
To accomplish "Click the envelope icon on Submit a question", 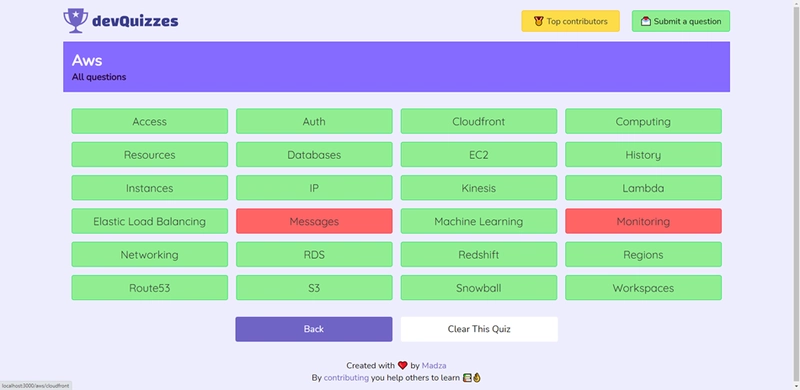I will pyautogui.click(x=646, y=21).
